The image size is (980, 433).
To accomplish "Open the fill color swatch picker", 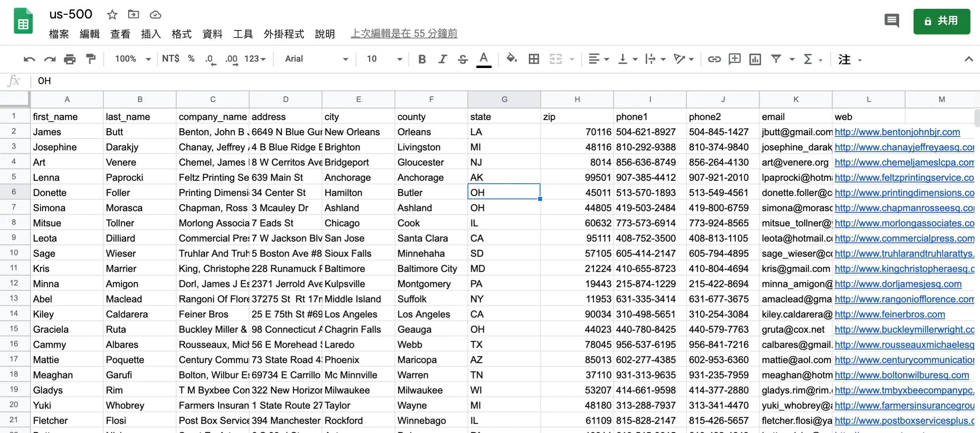I will (x=512, y=59).
